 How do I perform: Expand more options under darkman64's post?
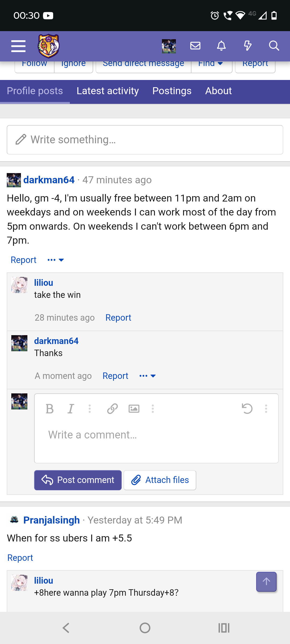[x=56, y=260]
